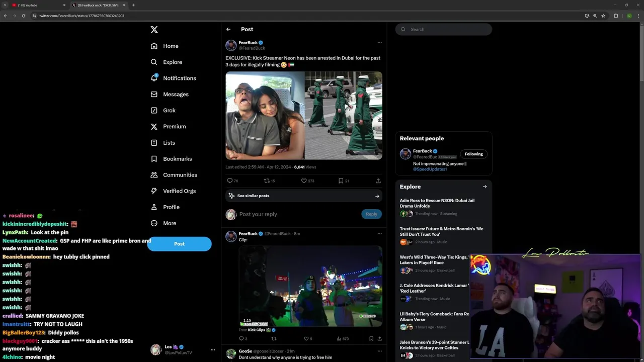The height and width of the screenshot is (362, 644).
Task: Click the share icon on main post
Action: tap(378, 180)
